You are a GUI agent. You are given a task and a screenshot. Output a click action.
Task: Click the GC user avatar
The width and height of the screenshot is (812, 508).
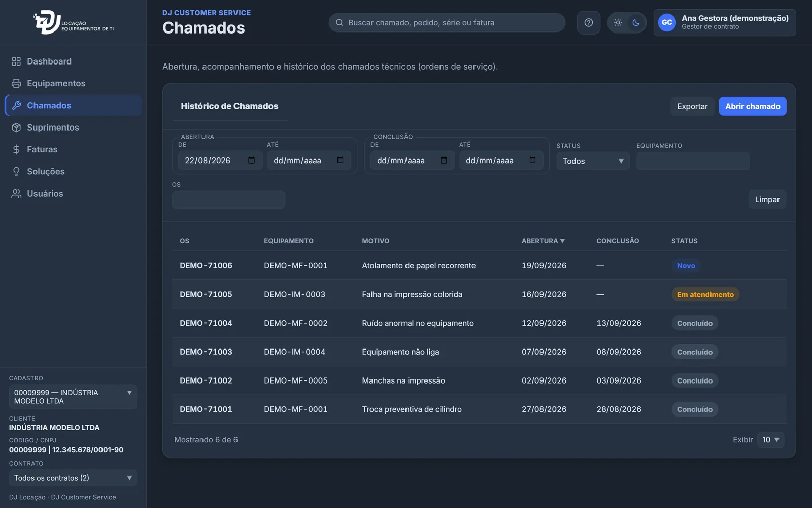pos(667,22)
